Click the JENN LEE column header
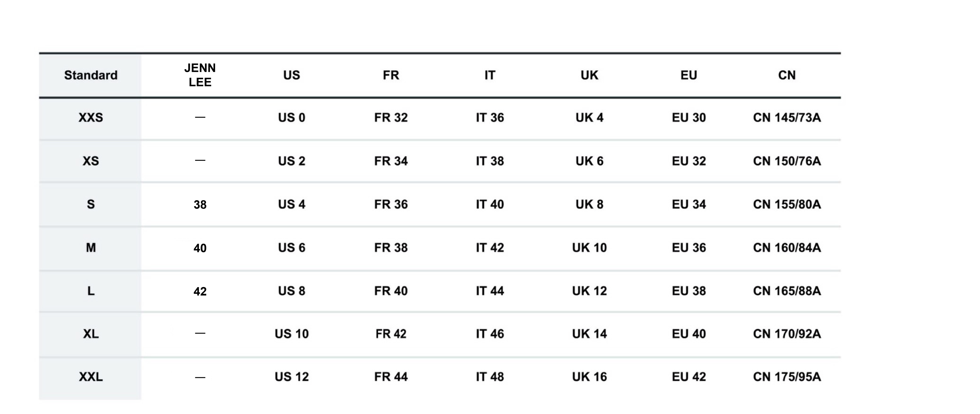 [200, 75]
